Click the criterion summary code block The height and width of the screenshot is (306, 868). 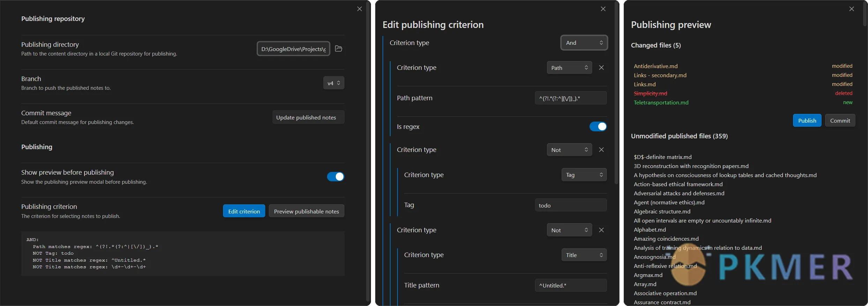tap(183, 254)
